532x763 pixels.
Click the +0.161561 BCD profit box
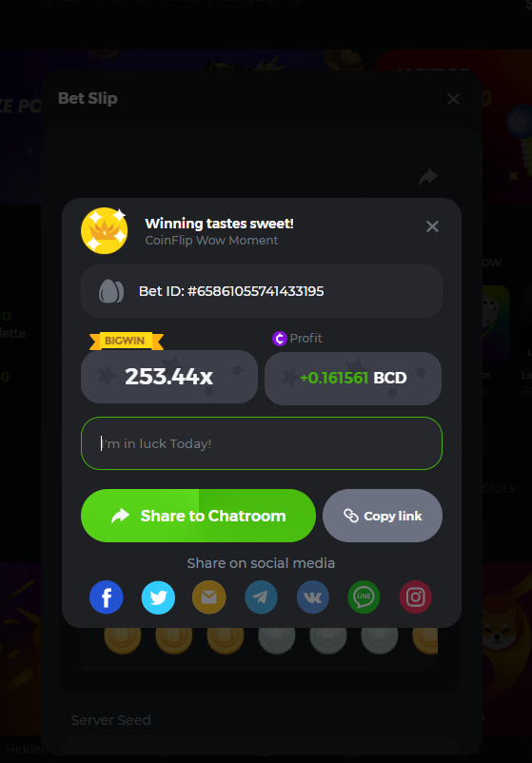coord(353,378)
